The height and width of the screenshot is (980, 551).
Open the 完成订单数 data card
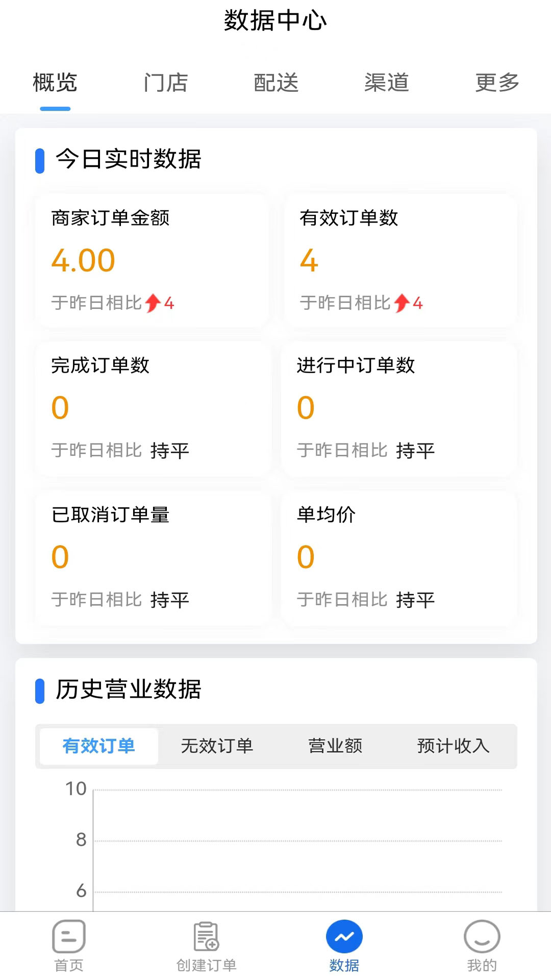pos(152,408)
